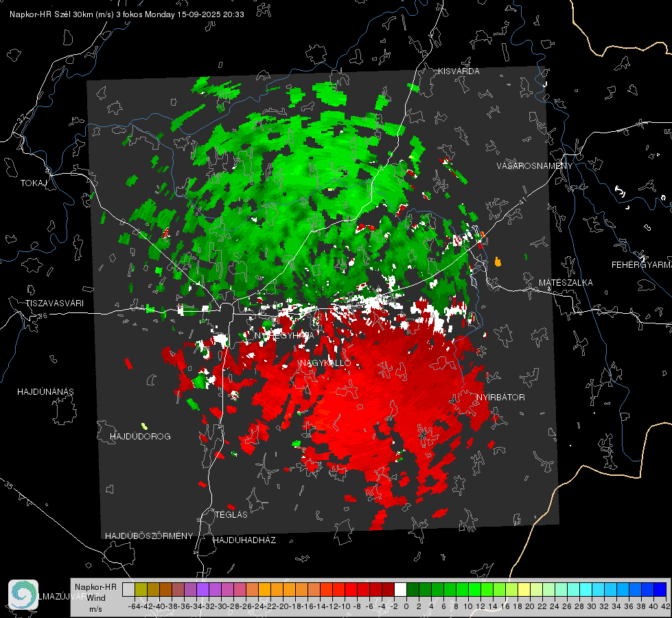Click the KISVÁRDA city label
Viewport: 672px width, 618px height.
459,71
